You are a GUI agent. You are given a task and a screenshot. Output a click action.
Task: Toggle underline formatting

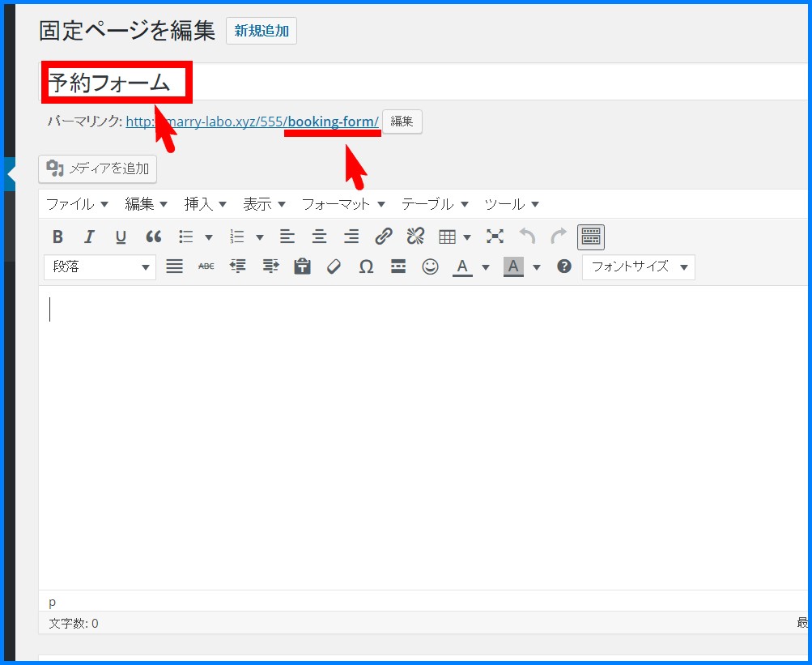121,237
